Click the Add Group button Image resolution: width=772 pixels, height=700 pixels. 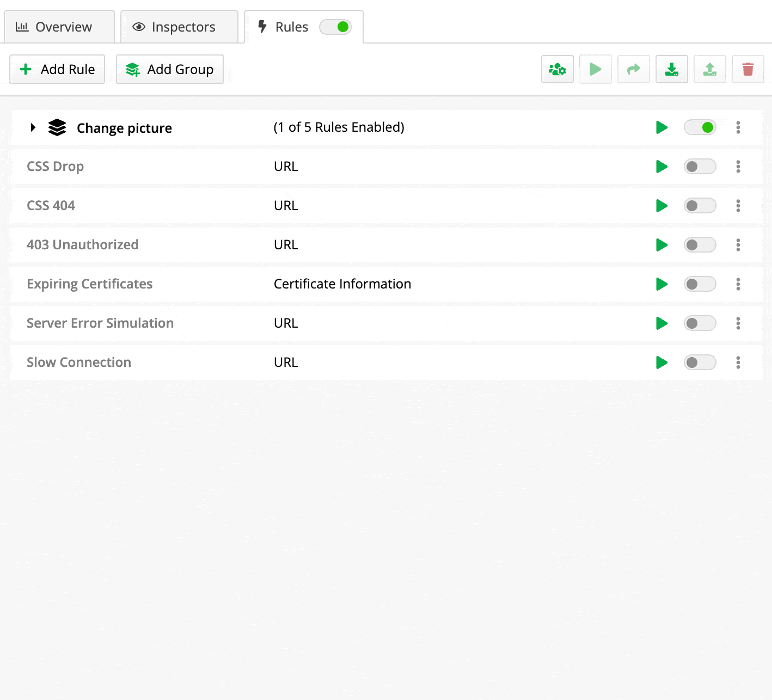[x=170, y=69]
